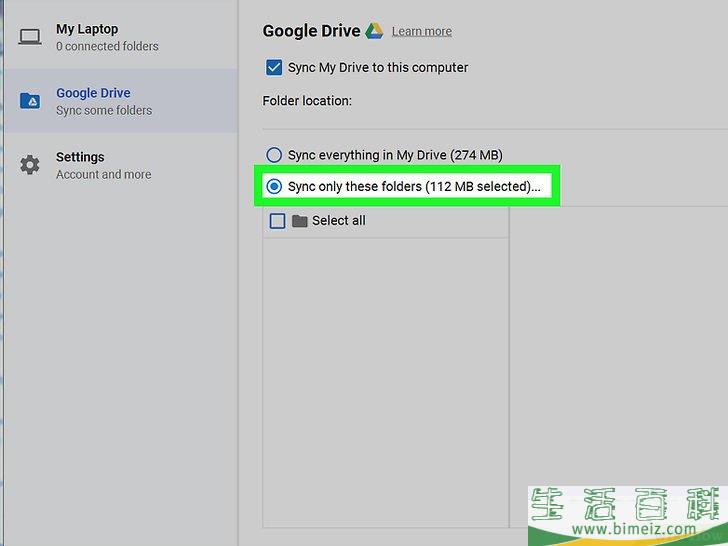Click the 'Folder location:' label
The width and height of the screenshot is (728, 546).
(307, 101)
